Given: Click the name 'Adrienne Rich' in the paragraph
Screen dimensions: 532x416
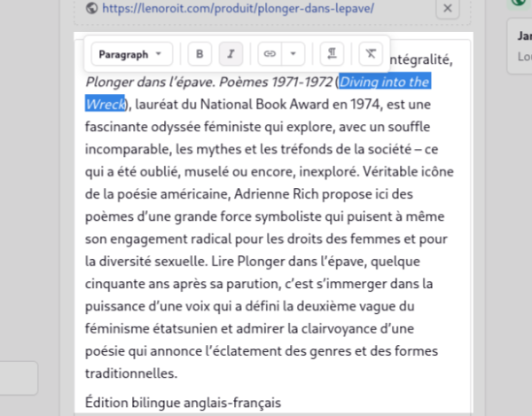Looking at the screenshot, I should coord(276,194).
